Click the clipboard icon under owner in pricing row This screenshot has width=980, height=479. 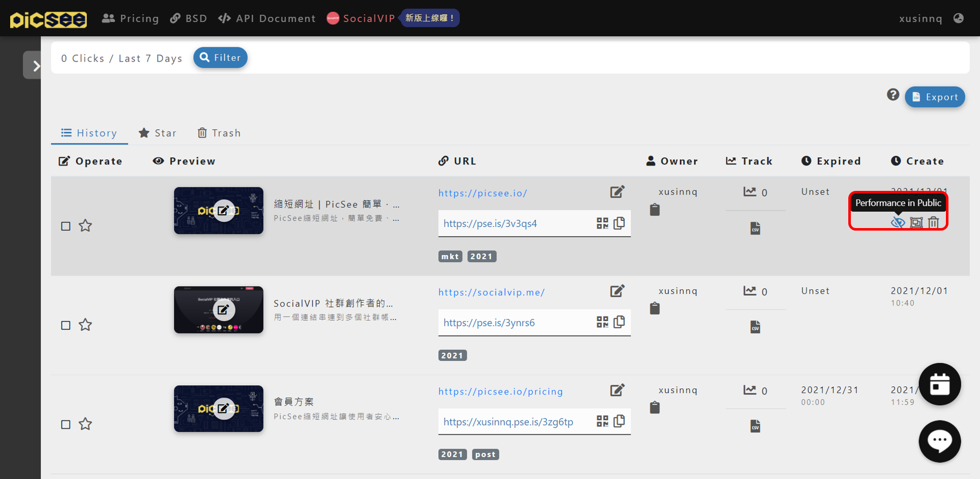(x=655, y=407)
